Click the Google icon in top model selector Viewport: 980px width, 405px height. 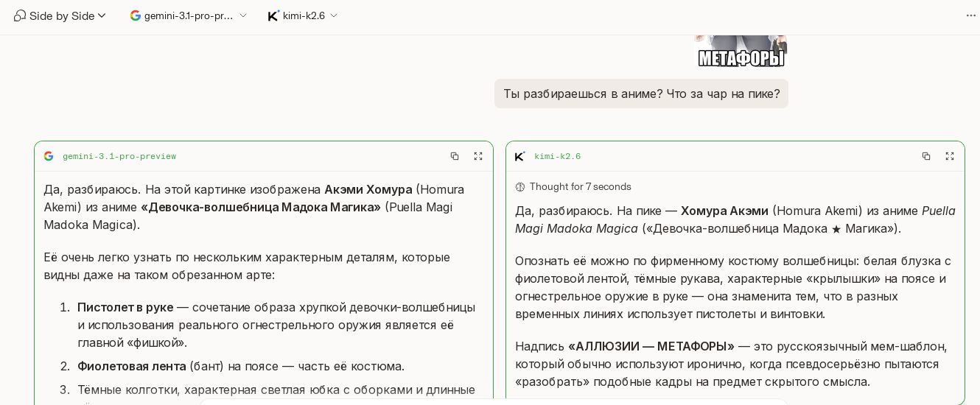[x=136, y=15]
